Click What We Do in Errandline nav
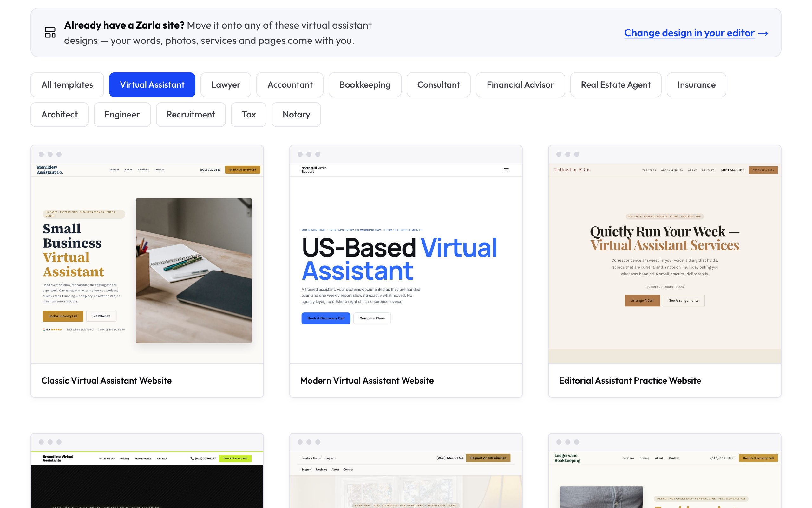 (107, 458)
